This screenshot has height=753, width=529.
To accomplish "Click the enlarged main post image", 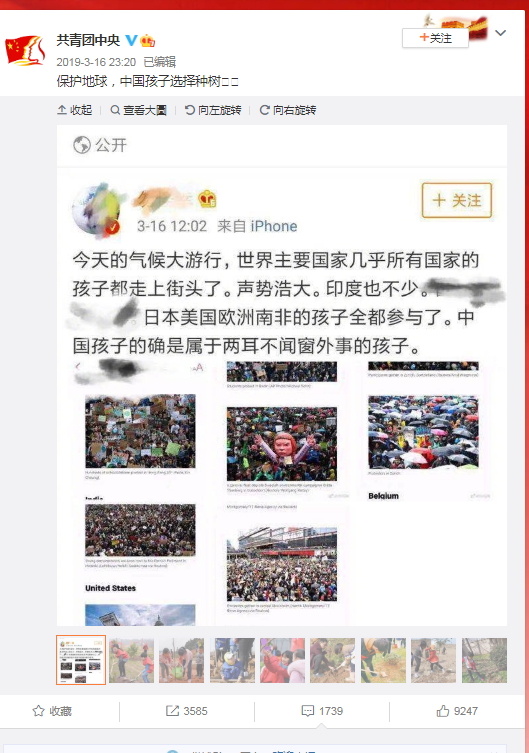I will [282, 375].
